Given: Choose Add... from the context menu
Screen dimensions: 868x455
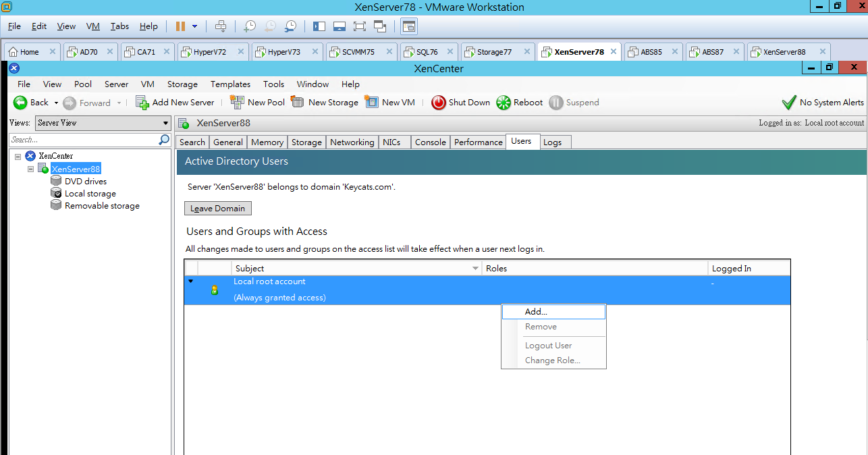Looking at the screenshot, I should tap(553, 312).
